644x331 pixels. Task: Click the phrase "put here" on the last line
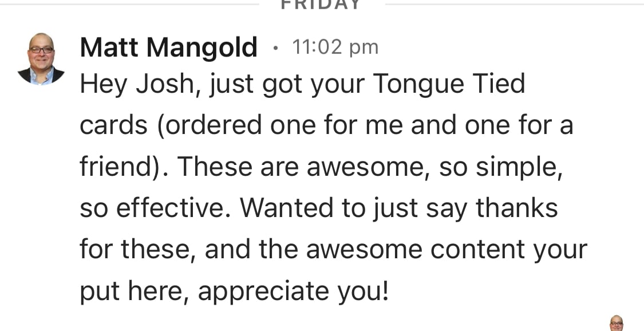pyautogui.click(x=135, y=292)
